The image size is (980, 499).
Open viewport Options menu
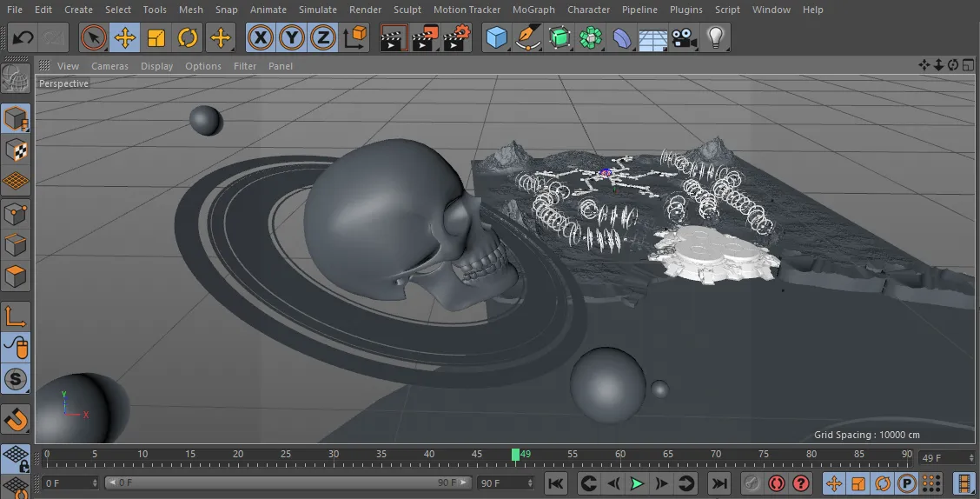[203, 66]
